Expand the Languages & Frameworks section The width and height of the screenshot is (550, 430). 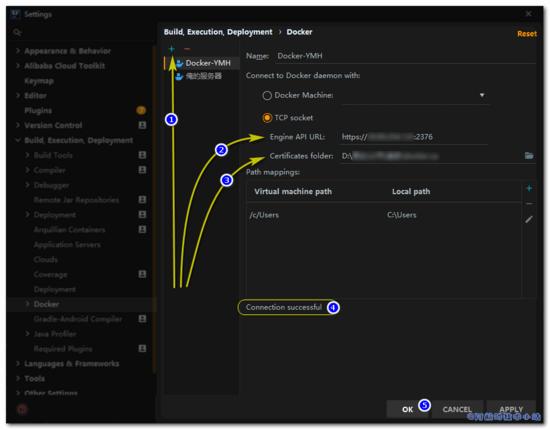[18, 364]
